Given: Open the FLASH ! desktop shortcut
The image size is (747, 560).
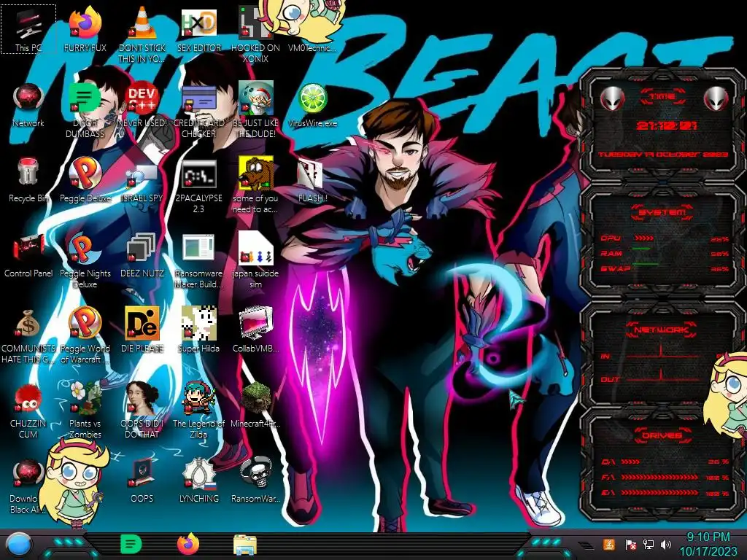Looking at the screenshot, I should pyautogui.click(x=312, y=180).
